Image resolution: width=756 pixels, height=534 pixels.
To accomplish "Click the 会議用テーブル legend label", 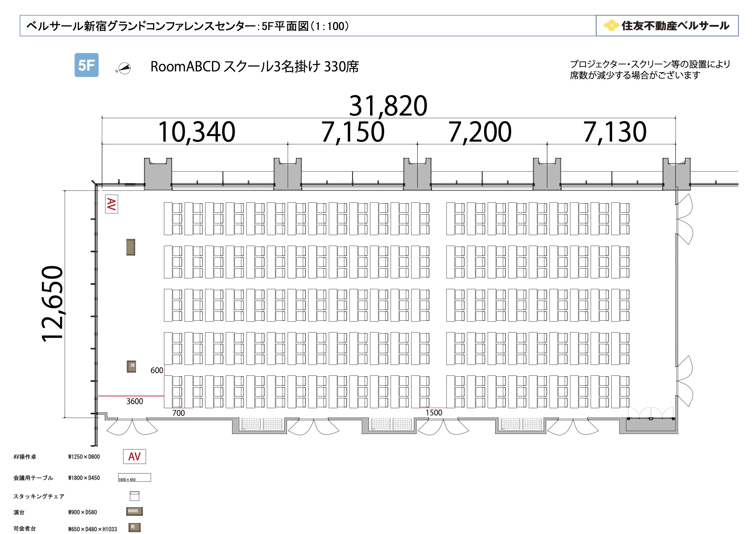I will pyautogui.click(x=33, y=478).
